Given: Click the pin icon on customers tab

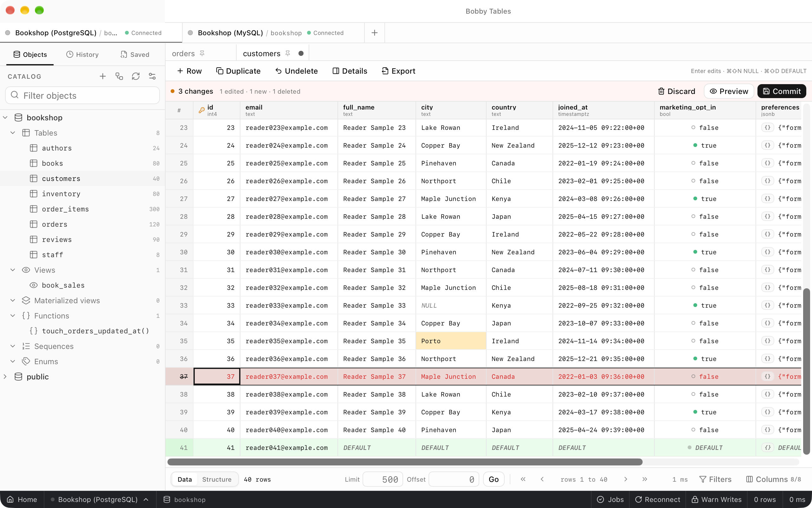Looking at the screenshot, I should click(288, 53).
